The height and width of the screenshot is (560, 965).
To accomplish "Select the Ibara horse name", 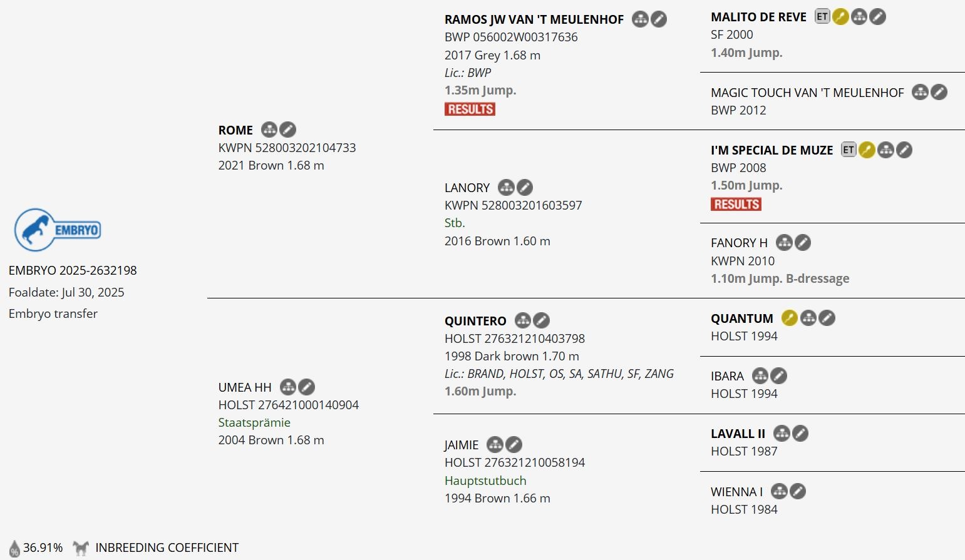I will point(727,376).
